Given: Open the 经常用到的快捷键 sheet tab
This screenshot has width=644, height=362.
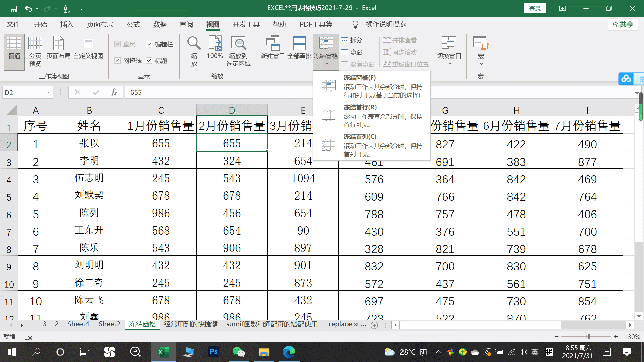Looking at the screenshot, I should 191,324.
